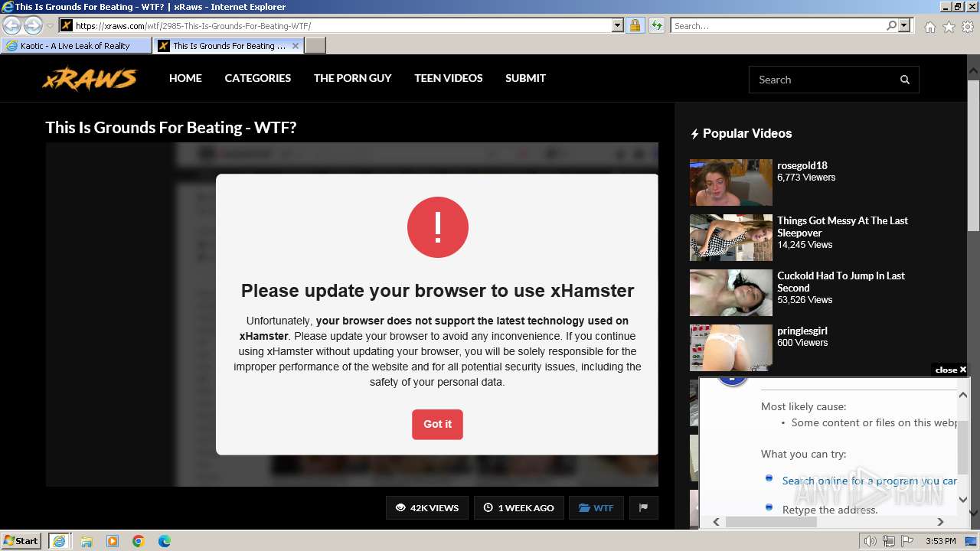The width and height of the screenshot is (980, 551).
Task: Open a new blank tab
Action: (x=315, y=46)
